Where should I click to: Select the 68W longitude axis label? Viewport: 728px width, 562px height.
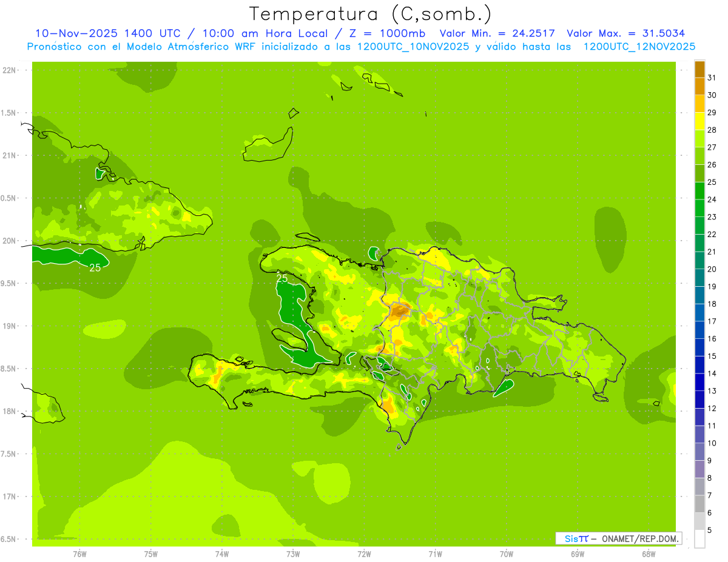648,554
